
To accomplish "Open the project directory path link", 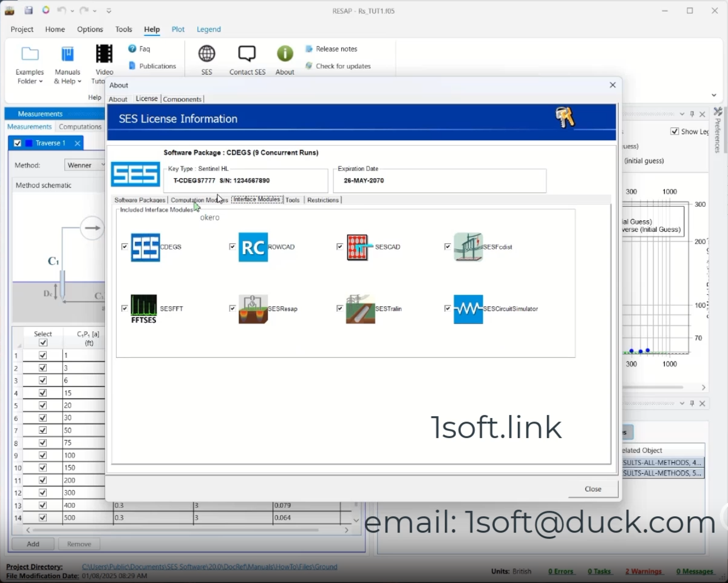I will 209,566.
